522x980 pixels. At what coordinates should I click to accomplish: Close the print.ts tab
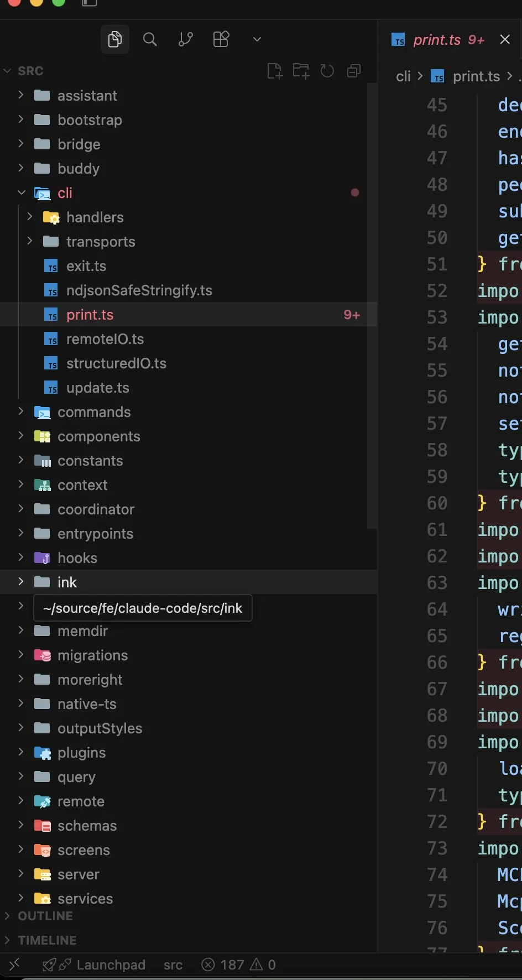504,40
